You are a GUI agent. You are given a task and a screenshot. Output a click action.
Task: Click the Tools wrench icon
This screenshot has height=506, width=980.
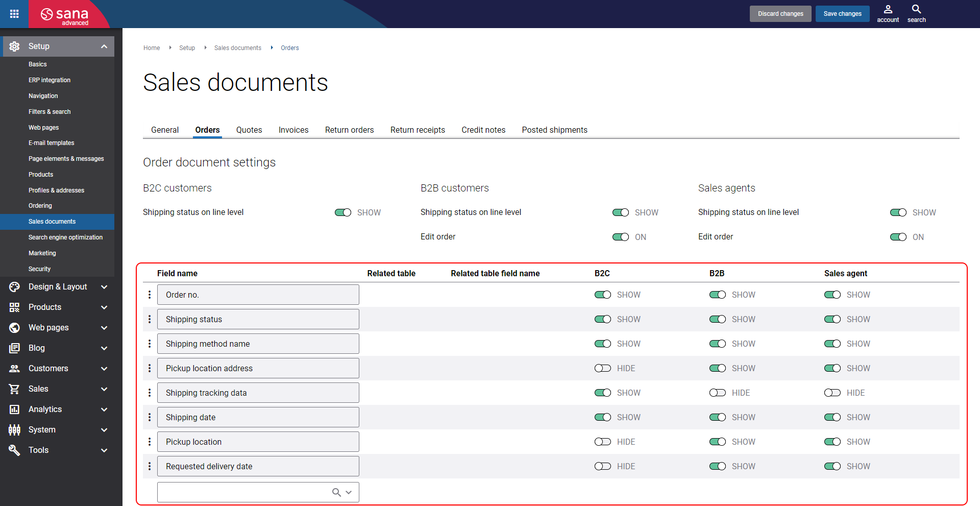[x=14, y=450]
